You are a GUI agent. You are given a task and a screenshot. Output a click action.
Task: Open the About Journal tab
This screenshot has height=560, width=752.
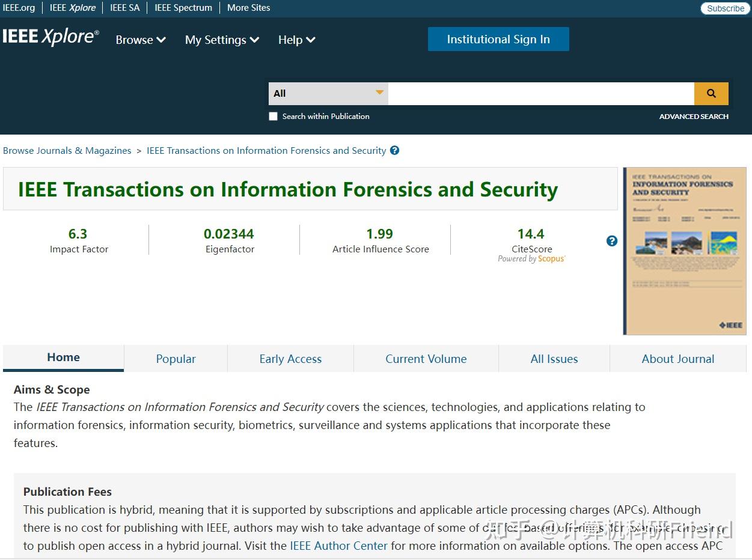[677, 359]
